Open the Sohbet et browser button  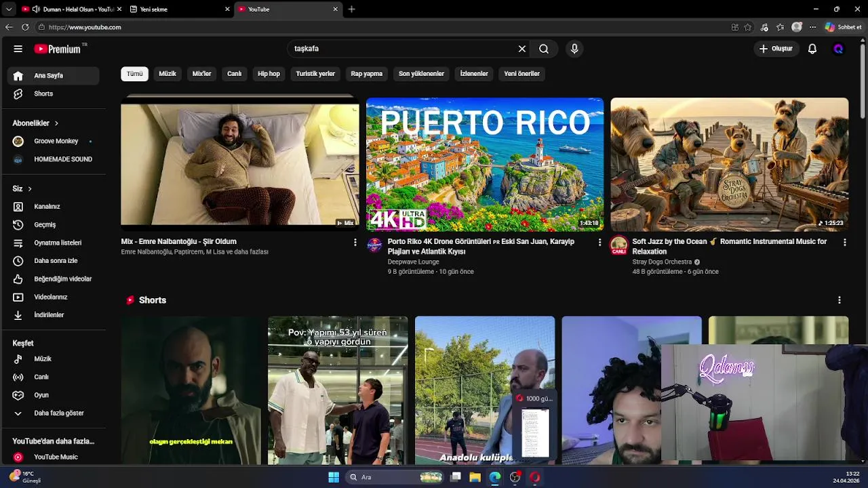[844, 27]
